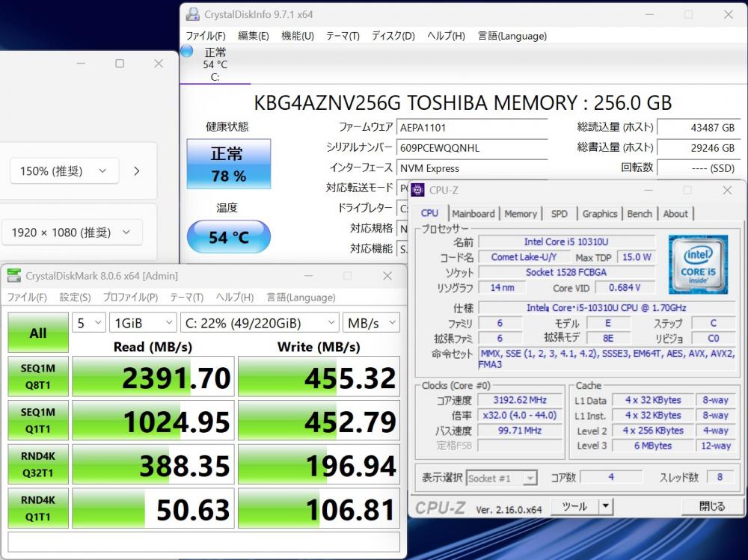The image size is (748, 560).
Task: Start the SEQ1M Q8T1 test
Action: pos(38,376)
